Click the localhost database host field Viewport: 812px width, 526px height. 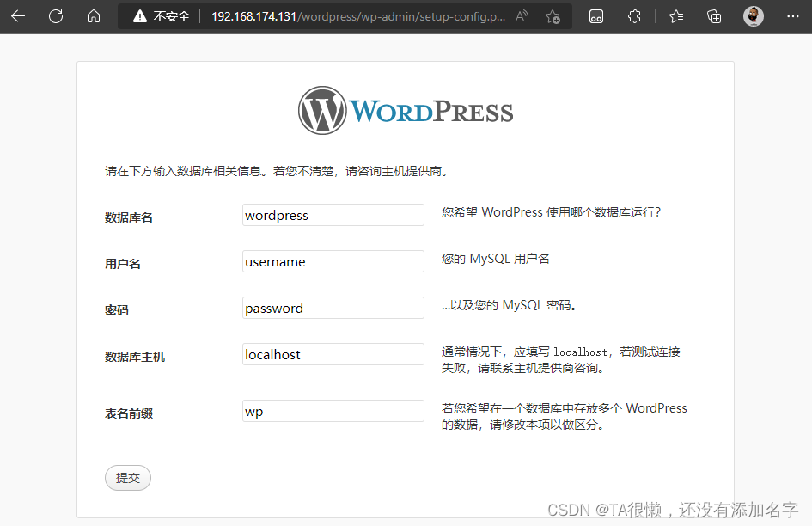[333, 353]
